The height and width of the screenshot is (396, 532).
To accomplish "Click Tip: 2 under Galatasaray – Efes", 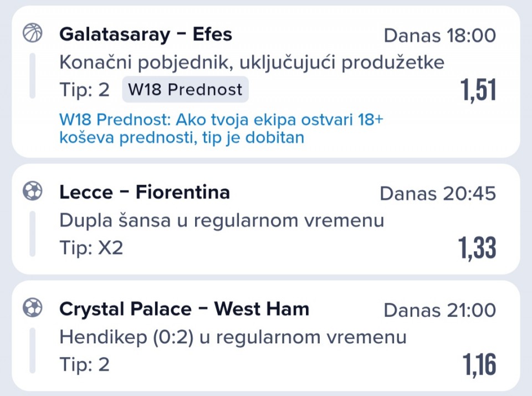I will click(84, 90).
